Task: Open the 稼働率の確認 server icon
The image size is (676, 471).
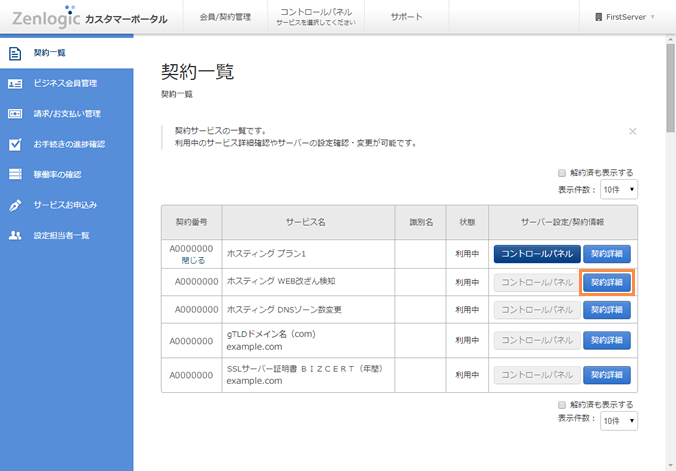Action: 15,174
